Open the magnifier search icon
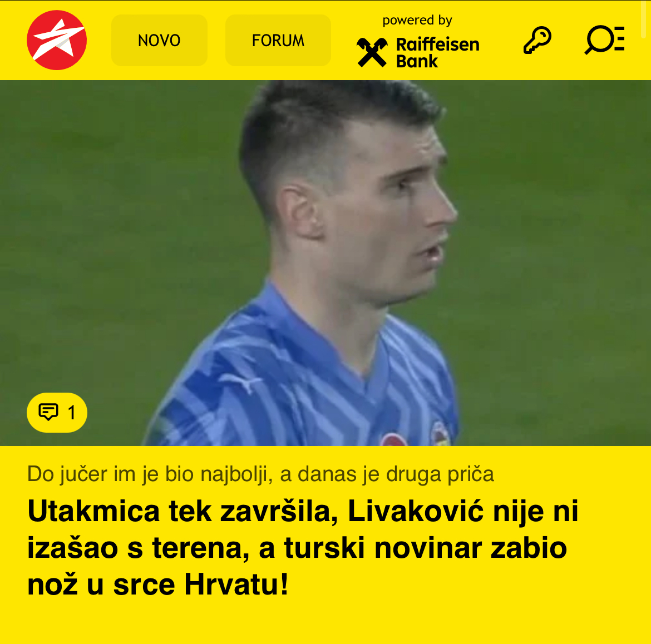The height and width of the screenshot is (644, 651). (599, 40)
